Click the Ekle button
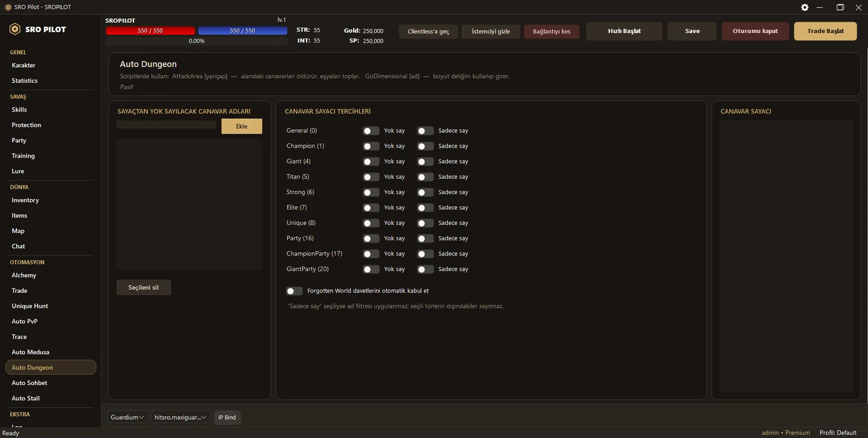The height and width of the screenshot is (438, 868). pyautogui.click(x=241, y=126)
